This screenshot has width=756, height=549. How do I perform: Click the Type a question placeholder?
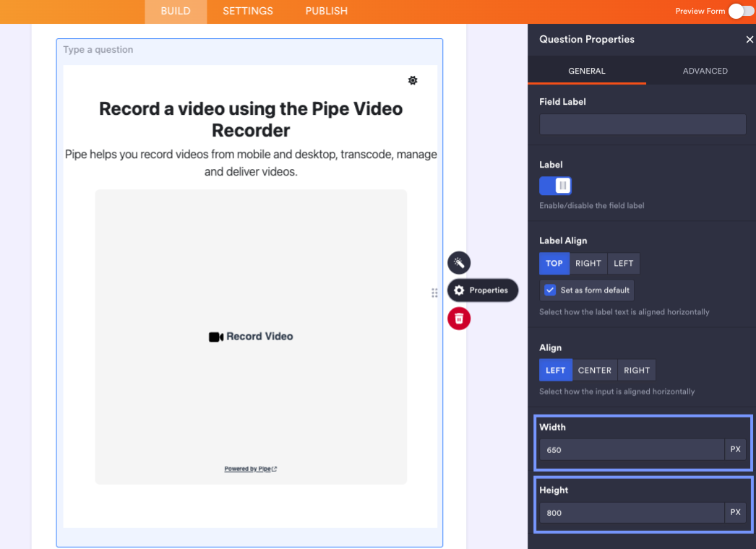[98, 50]
